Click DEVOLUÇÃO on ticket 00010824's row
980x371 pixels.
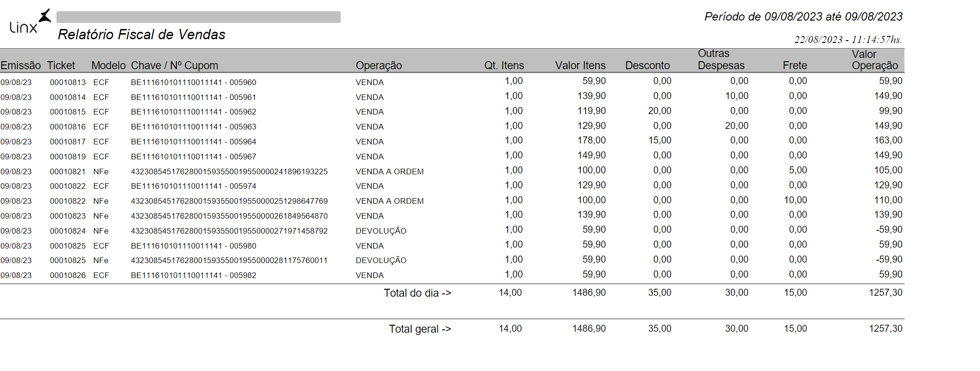point(381,231)
